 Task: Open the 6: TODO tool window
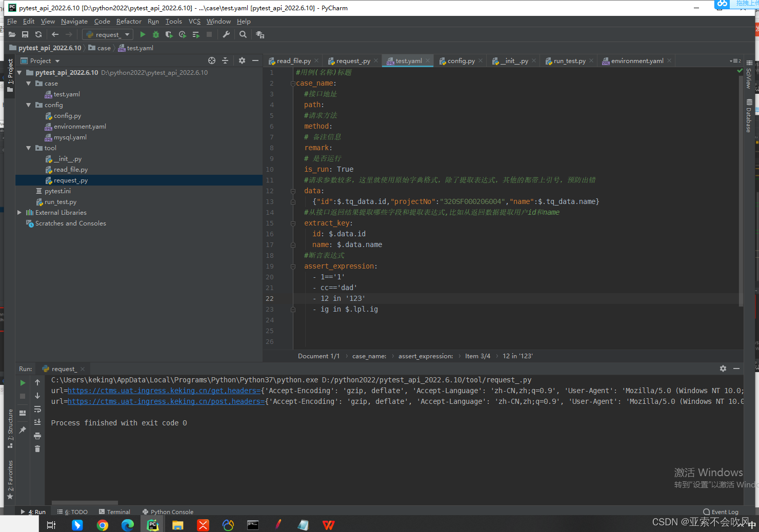[72, 511]
